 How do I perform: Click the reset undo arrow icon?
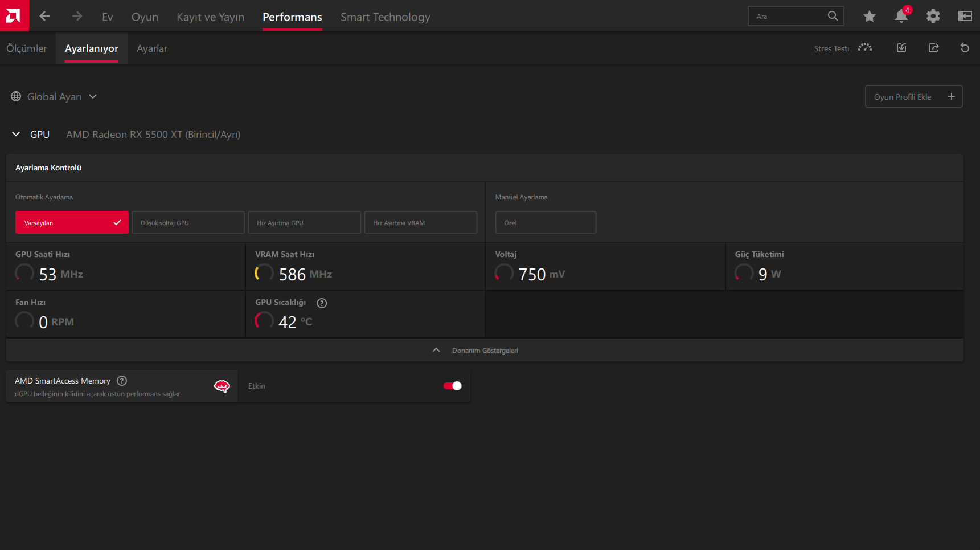pyautogui.click(x=965, y=48)
